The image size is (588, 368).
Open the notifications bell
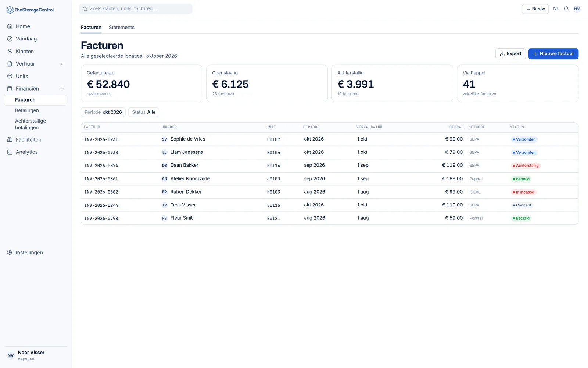click(x=566, y=9)
